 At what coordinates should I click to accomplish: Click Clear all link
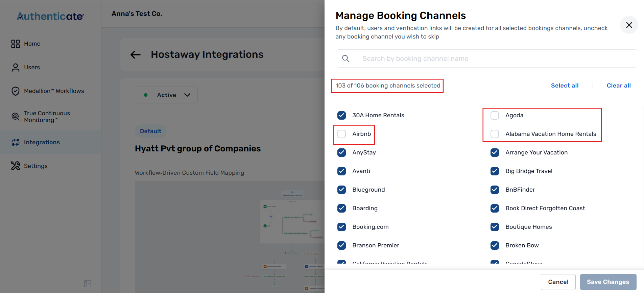click(x=619, y=86)
